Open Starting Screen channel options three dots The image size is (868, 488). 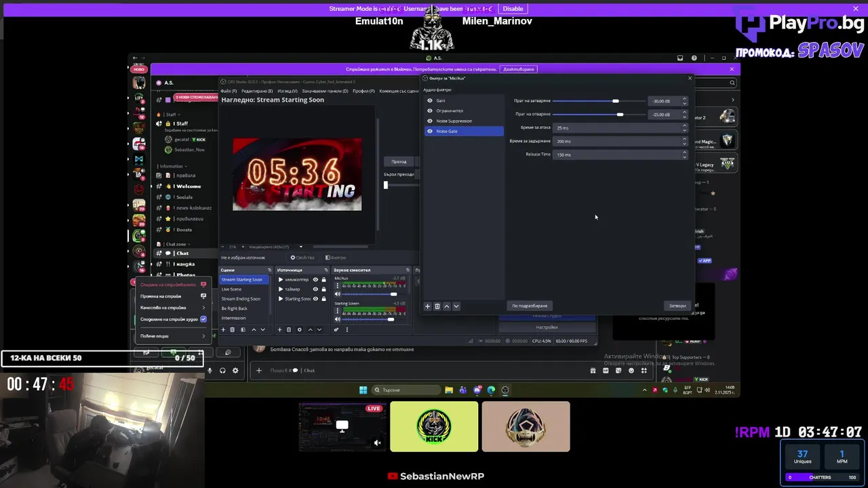(338, 311)
